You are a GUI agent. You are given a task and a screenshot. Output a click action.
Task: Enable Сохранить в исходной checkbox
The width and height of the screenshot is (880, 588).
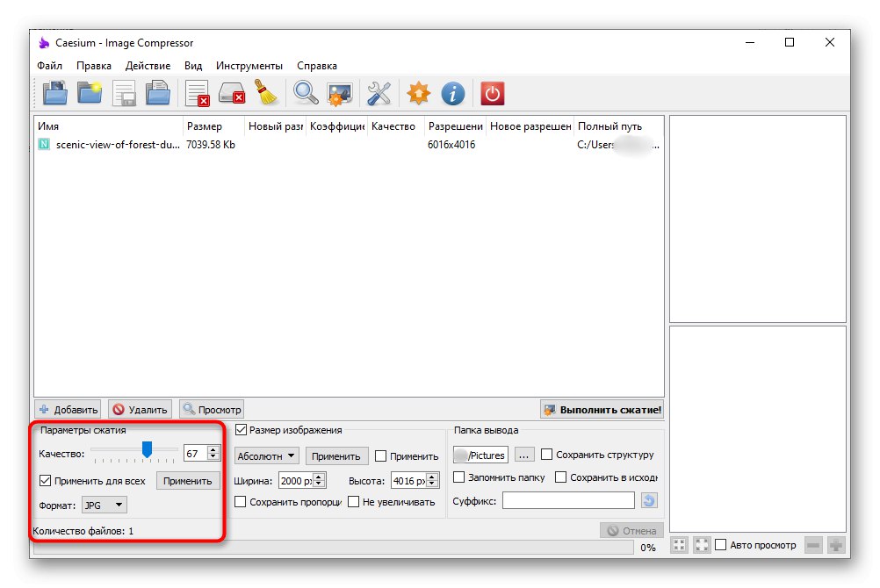[x=560, y=477]
